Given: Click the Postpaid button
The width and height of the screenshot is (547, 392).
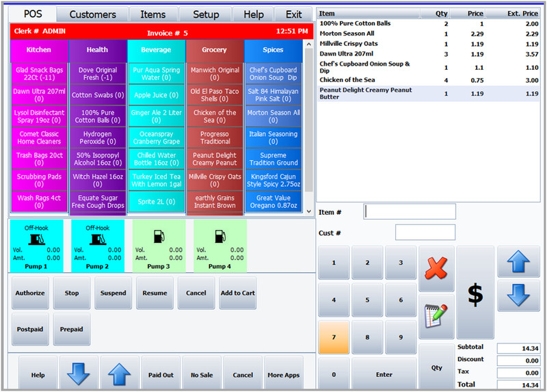Looking at the screenshot, I should pyautogui.click(x=30, y=329).
